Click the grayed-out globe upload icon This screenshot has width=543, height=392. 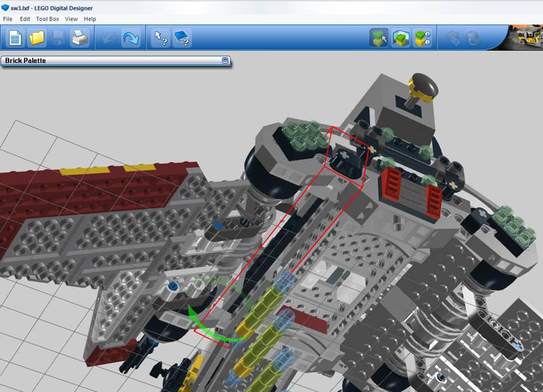point(472,38)
